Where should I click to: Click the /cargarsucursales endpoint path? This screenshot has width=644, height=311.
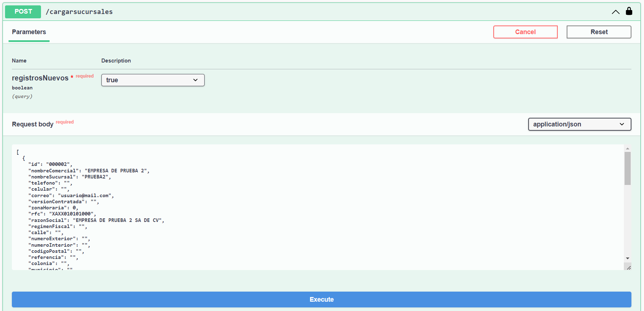point(79,12)
